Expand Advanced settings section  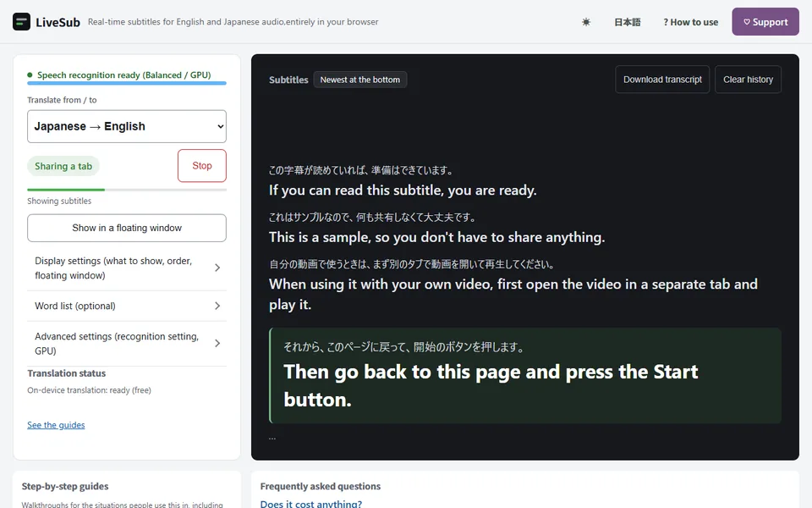127,343
